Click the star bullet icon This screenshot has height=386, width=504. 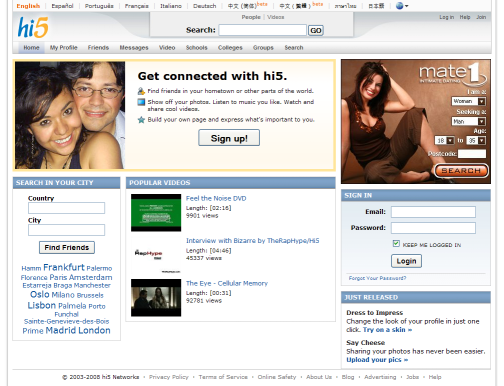coord(141,120)
